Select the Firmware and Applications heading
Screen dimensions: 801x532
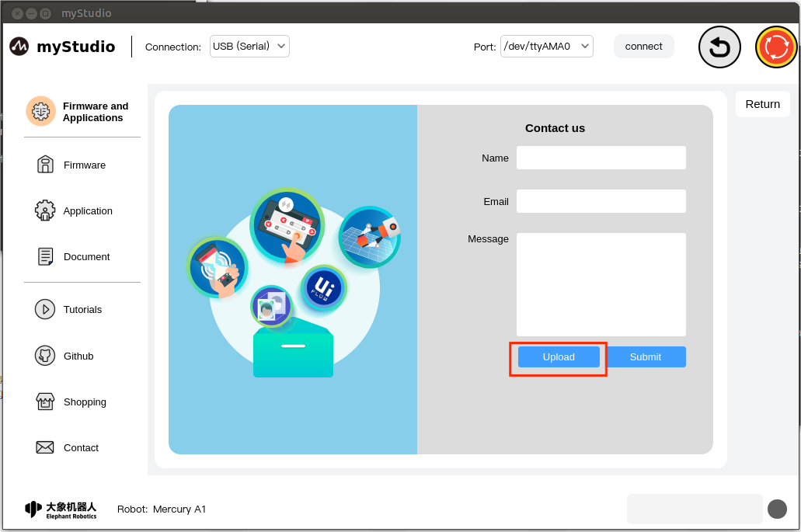click(x=96, y=112)
